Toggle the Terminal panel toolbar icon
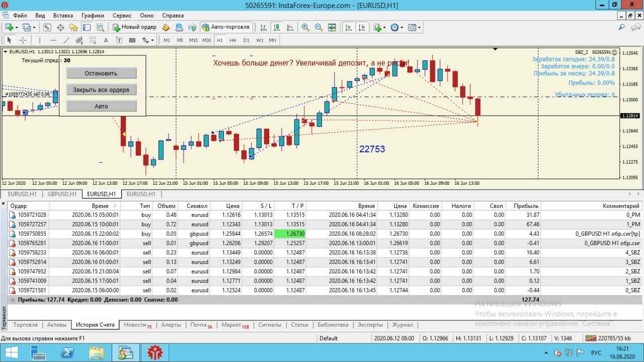This screenshot has height=362, width=644. click(x=87, y=27)
